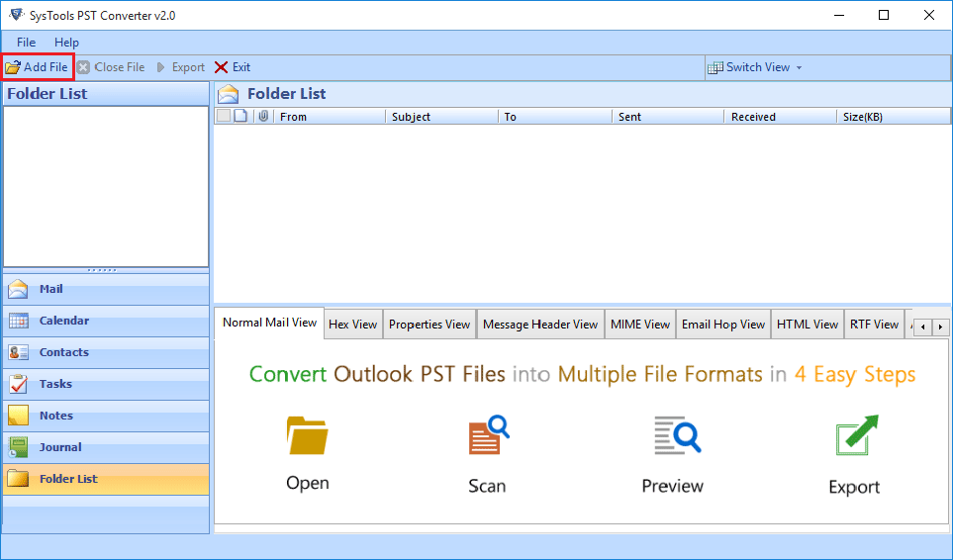Click the document type column header icon
953x560 pixels.
click(240, 116)
